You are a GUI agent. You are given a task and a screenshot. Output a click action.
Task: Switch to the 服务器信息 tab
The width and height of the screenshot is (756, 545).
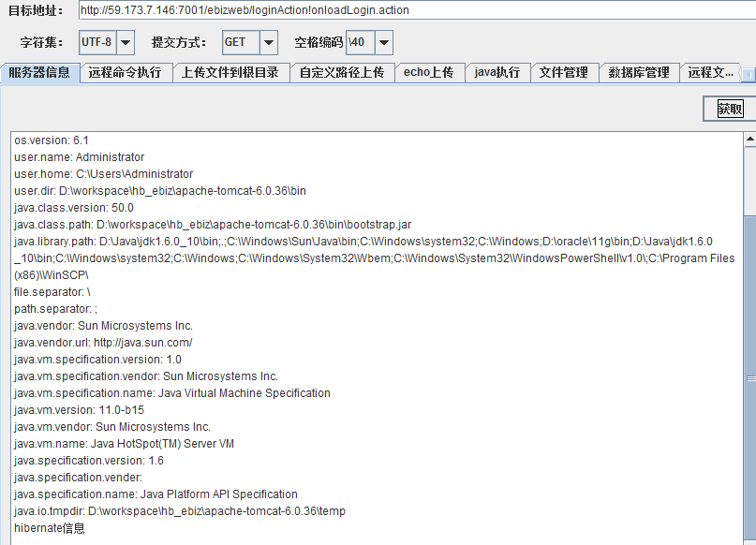39,72
